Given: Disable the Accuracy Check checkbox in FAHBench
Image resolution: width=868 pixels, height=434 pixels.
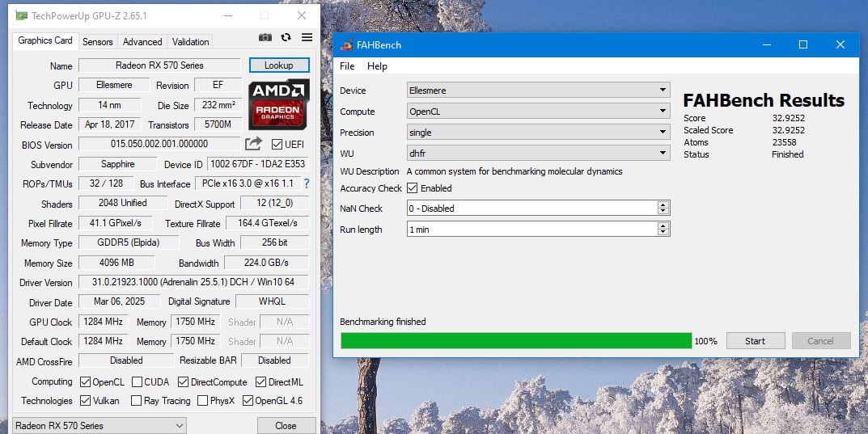Looking at the screenshot, I should click(x=412, y=188).
